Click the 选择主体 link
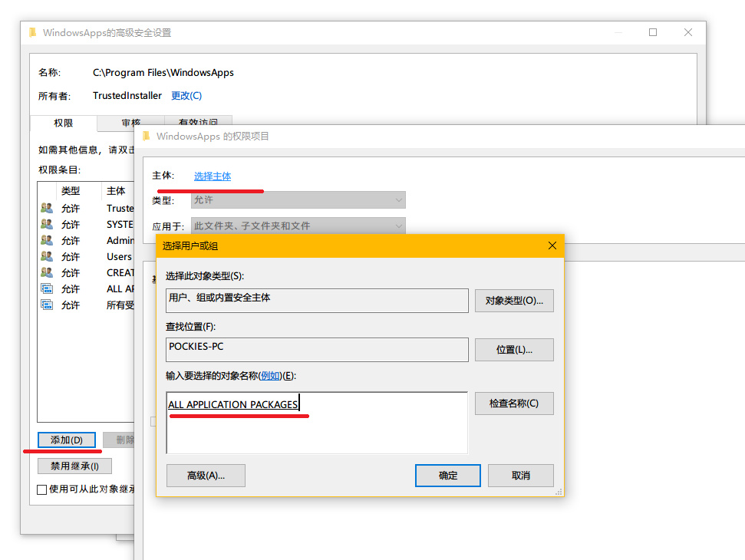Screen dimensions: 745x560 point(213,176)
